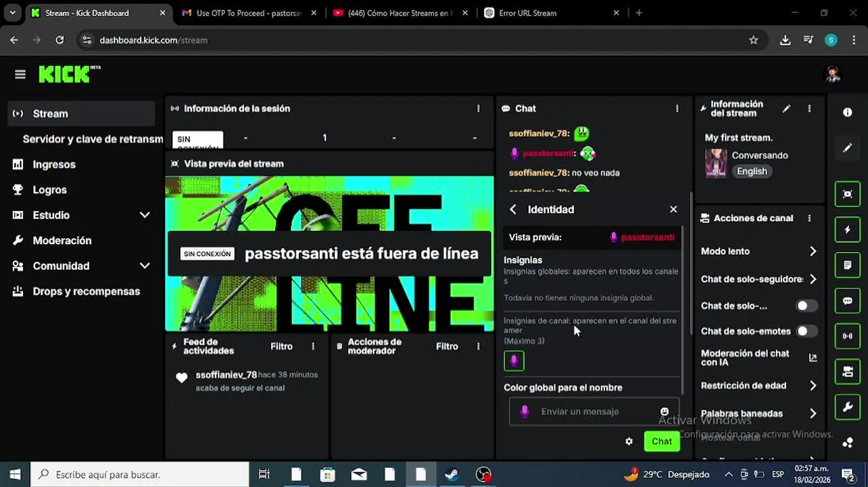The image size is (868, 487).
Task: Select Stream in the sidebar
Action: pos(82,114)
